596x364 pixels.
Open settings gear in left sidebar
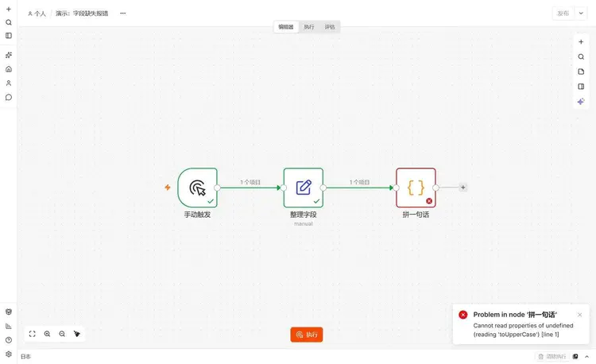click(9, 354)
